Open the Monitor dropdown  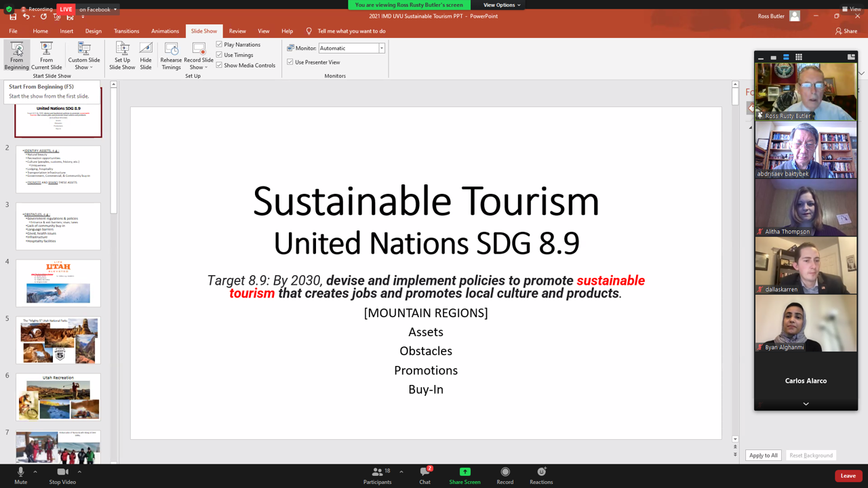tap(382, 48)
